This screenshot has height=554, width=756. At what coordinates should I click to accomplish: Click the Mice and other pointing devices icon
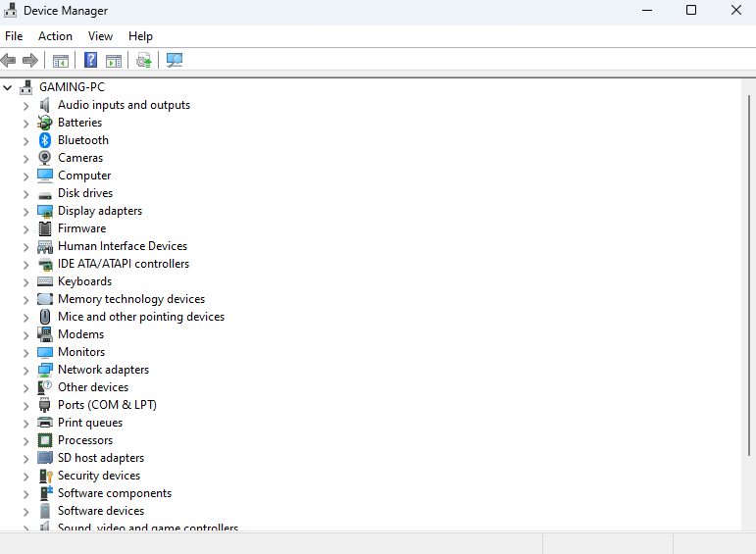pos(45,317)
